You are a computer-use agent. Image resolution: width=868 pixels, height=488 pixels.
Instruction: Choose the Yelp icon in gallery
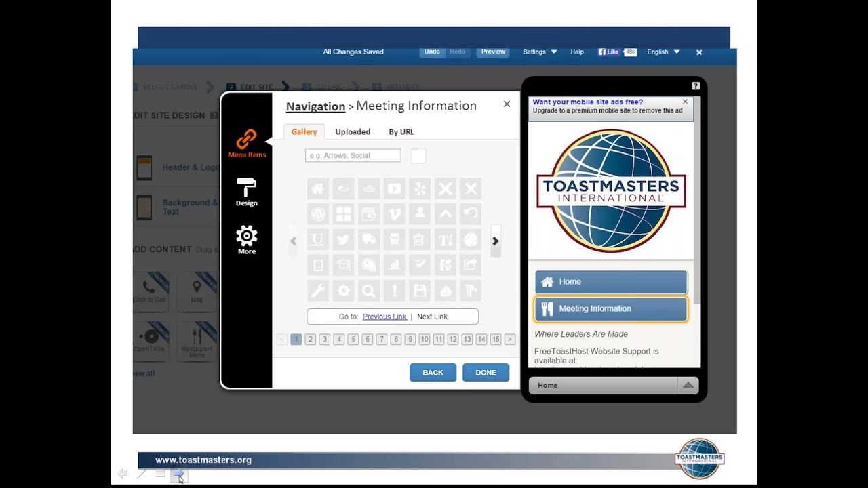420,189
